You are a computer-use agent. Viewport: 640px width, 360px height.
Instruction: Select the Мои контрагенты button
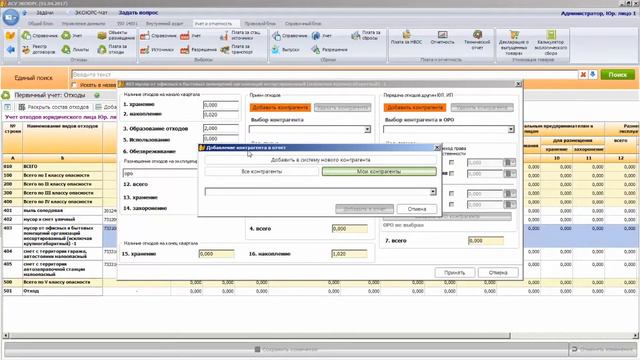(x=379, y=172)
